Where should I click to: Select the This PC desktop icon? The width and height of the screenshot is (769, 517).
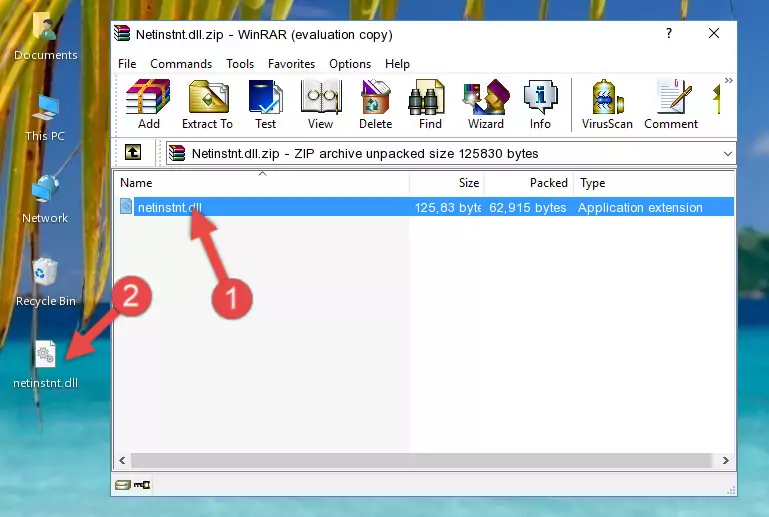click(x=45, y=118)
